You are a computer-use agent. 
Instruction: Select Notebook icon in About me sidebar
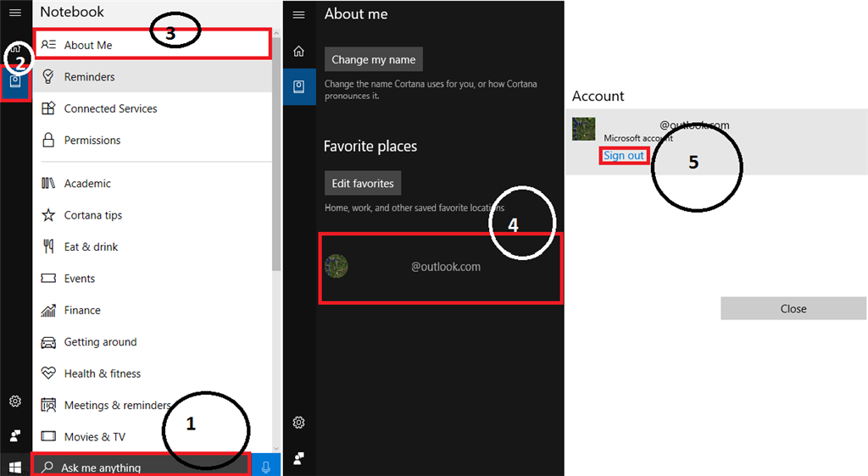[x=299, y=86]
